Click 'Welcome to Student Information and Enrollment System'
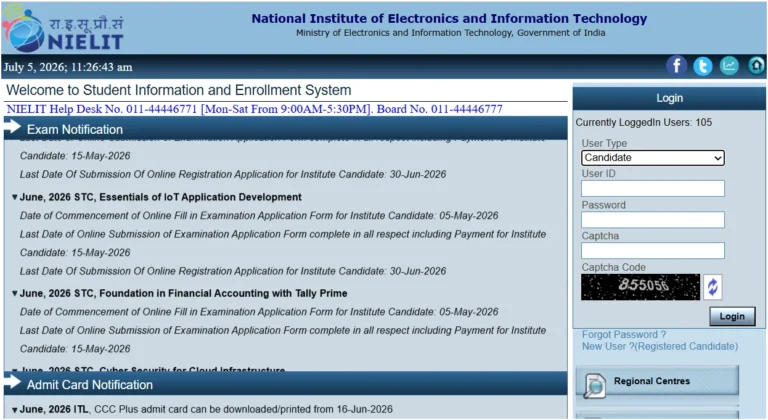 click(x=179, y=90)
